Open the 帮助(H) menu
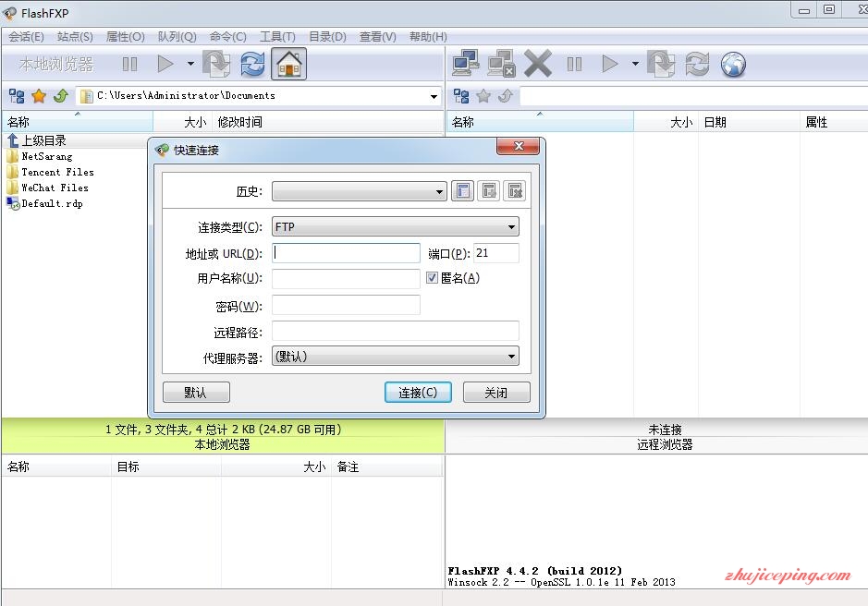Viewport: 868px width, 606px height. tap(428, 37)
